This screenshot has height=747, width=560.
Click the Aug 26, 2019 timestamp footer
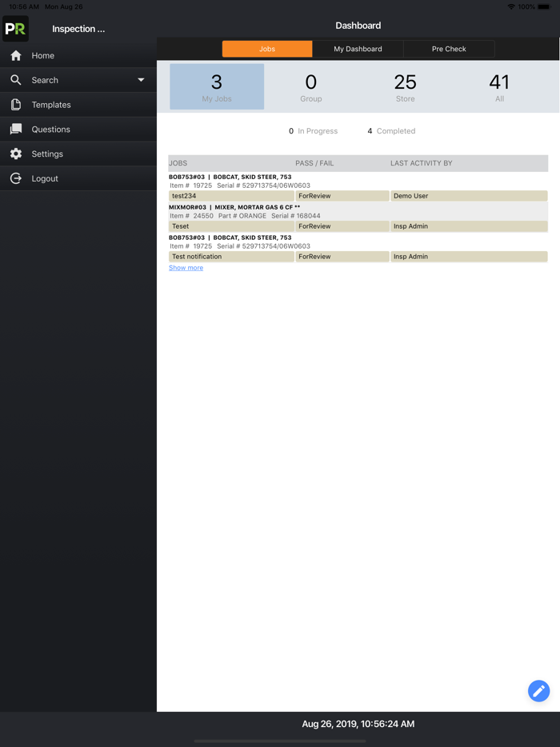[x=358, y=724]
